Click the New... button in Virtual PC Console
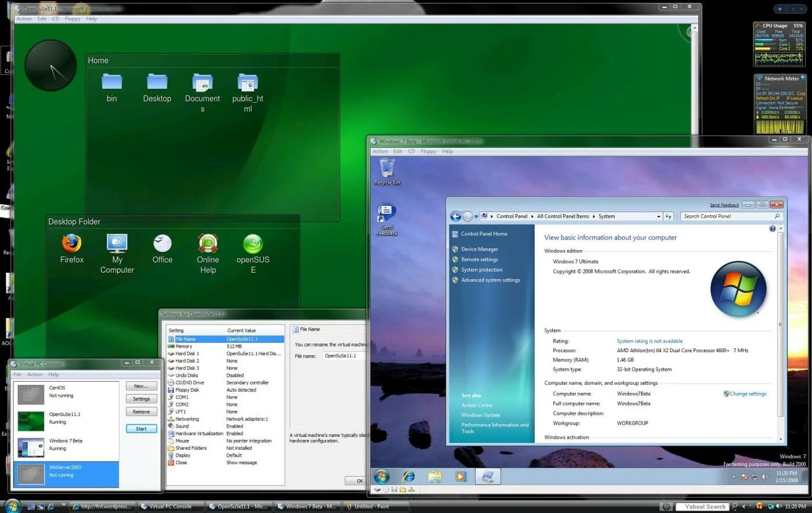 pyautogui.click(x=141, y=386)
